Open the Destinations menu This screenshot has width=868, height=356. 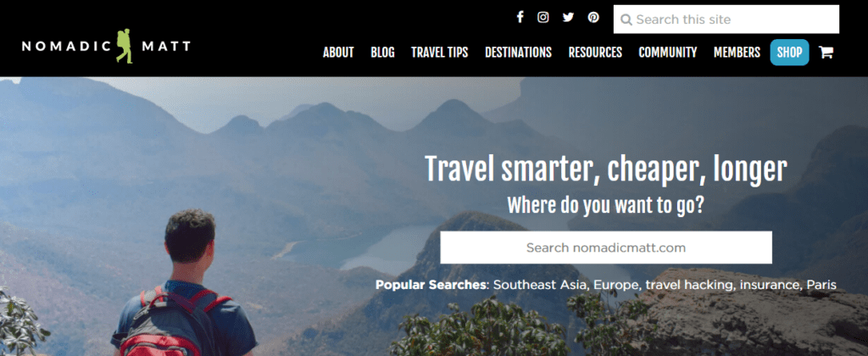pos(518,53)
